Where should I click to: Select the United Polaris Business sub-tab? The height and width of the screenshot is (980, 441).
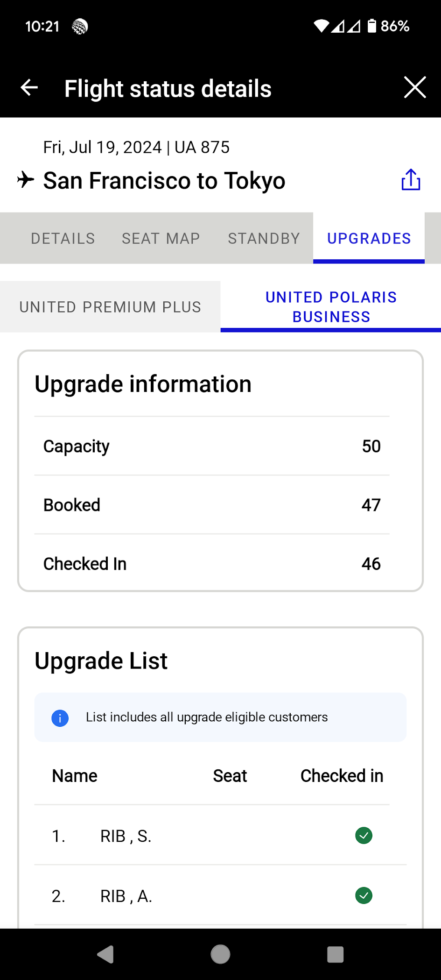point(331,307)
